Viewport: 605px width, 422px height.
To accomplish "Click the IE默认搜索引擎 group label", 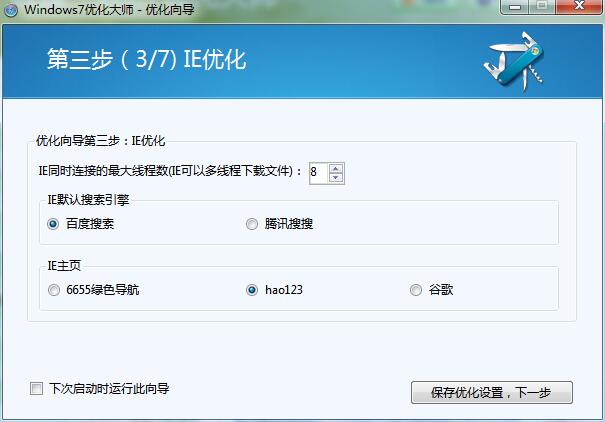I will coord(88,200).
